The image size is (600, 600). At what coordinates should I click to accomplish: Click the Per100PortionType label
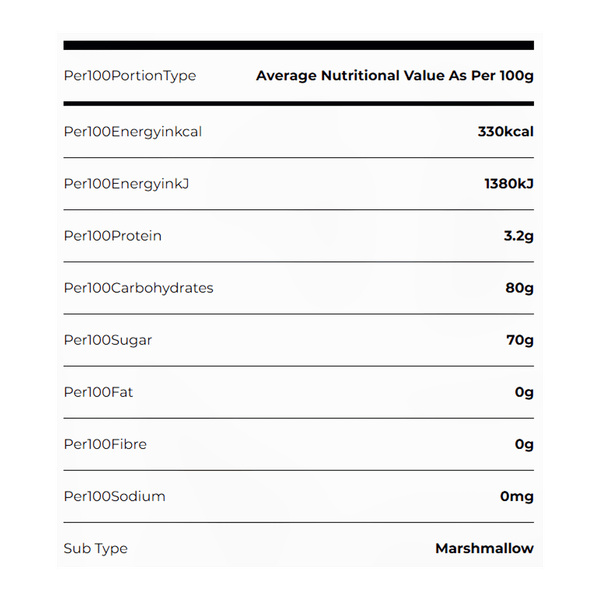tap(130, 76)
